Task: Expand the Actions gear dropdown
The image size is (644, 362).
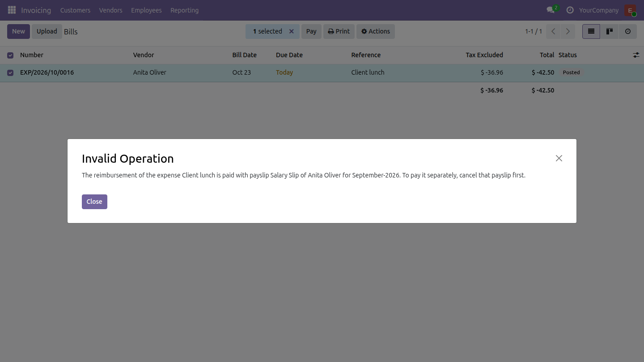Action: (x=376, y=31)
